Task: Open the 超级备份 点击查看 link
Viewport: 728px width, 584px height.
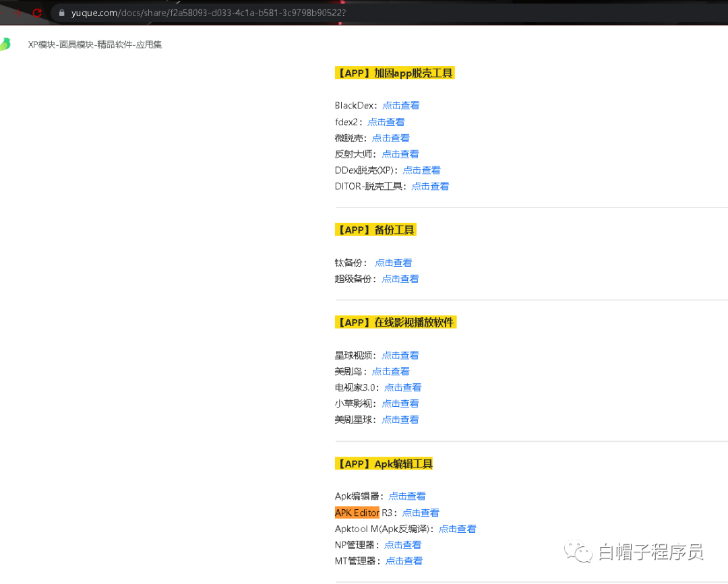Action: [400, 279]
